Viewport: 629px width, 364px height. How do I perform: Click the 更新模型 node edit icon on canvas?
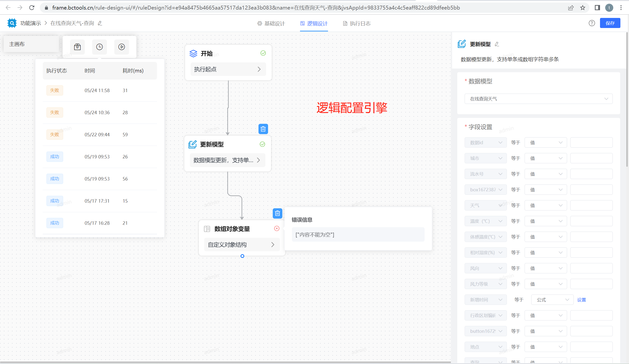(x=192, y=144)
